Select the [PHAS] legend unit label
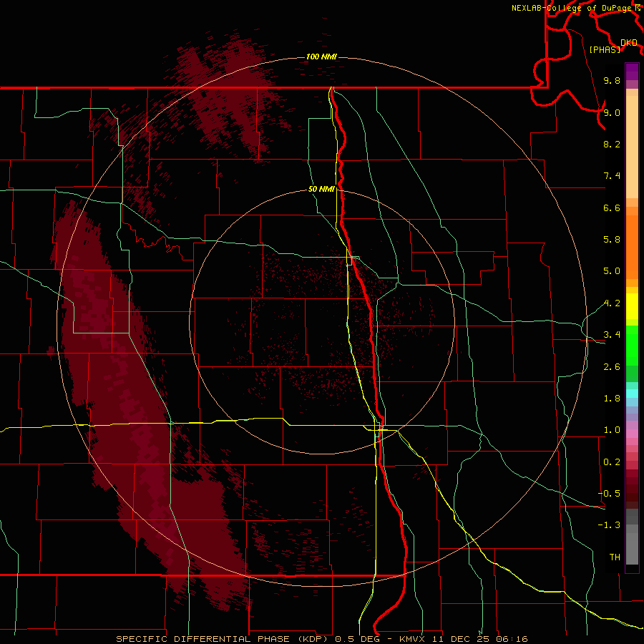Viewport: 644px width, 644px height. pos(605,49)
